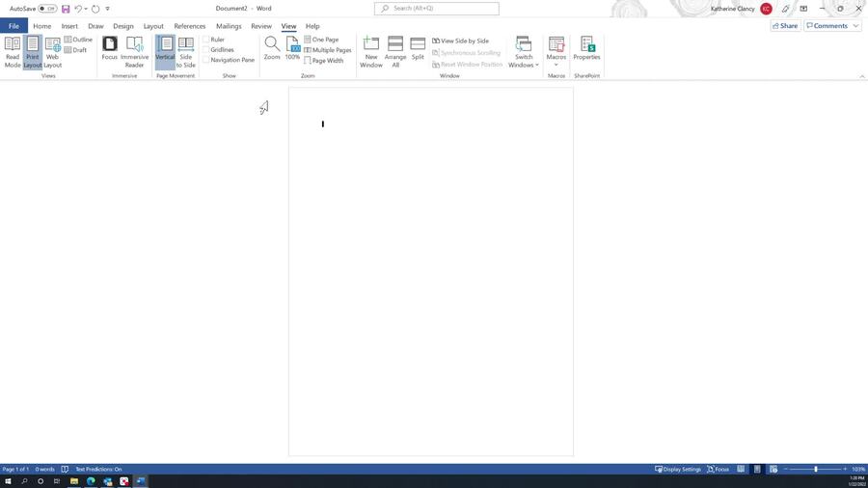Click the Redo/Repeat icon
Screen dimensions: 868x488
[95, 9]
